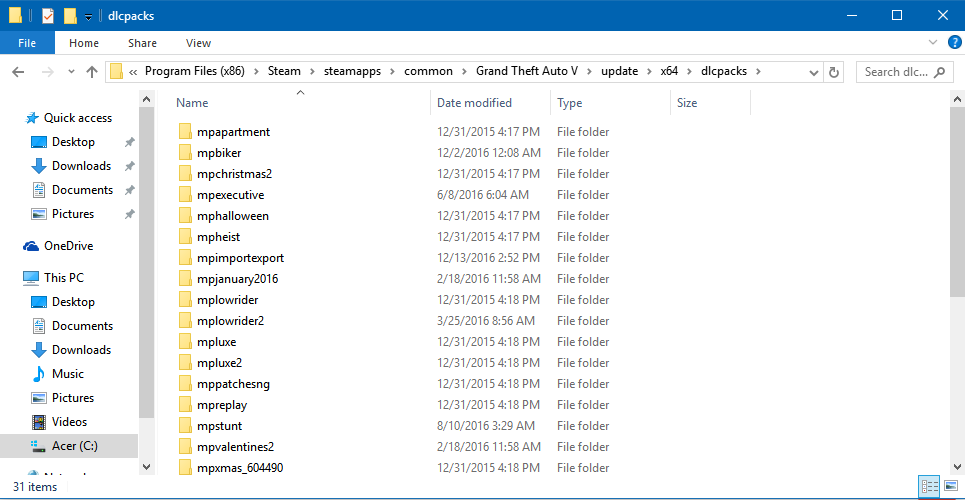
Task: Select the mplowrider folder
Action: click(228, 300)
